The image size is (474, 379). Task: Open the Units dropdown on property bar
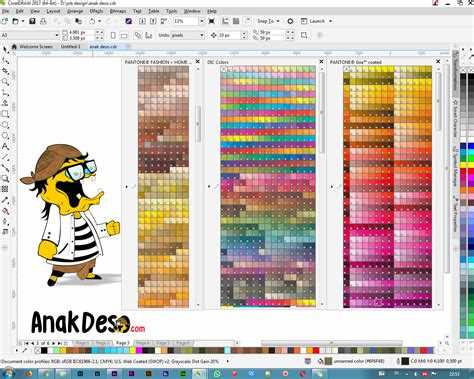click(x=202, y=35)
